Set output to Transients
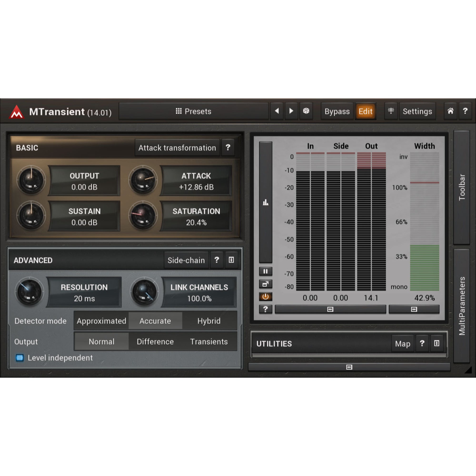Image resolution: width=476 pixels, height=476 pixels. [x=209, y=342]
